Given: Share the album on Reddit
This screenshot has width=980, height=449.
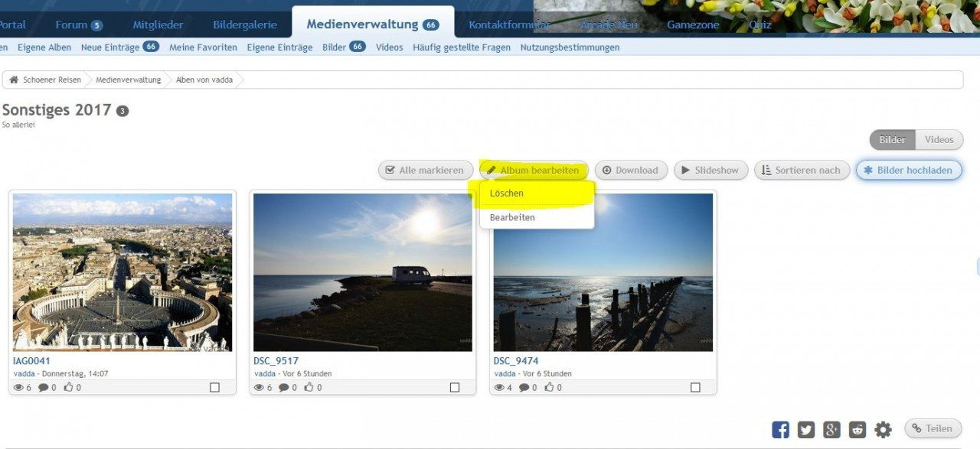Looking at the screenshot, I should 857,429.
